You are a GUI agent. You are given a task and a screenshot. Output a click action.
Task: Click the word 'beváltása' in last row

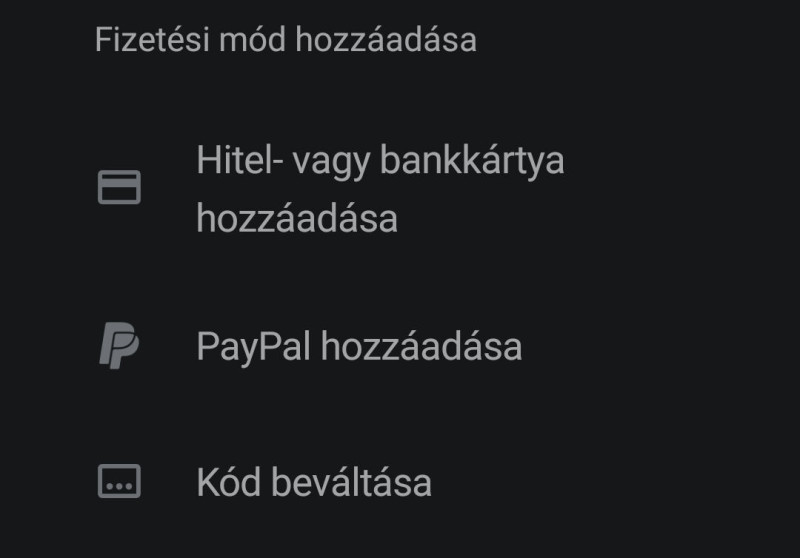[x=352, y=482]
